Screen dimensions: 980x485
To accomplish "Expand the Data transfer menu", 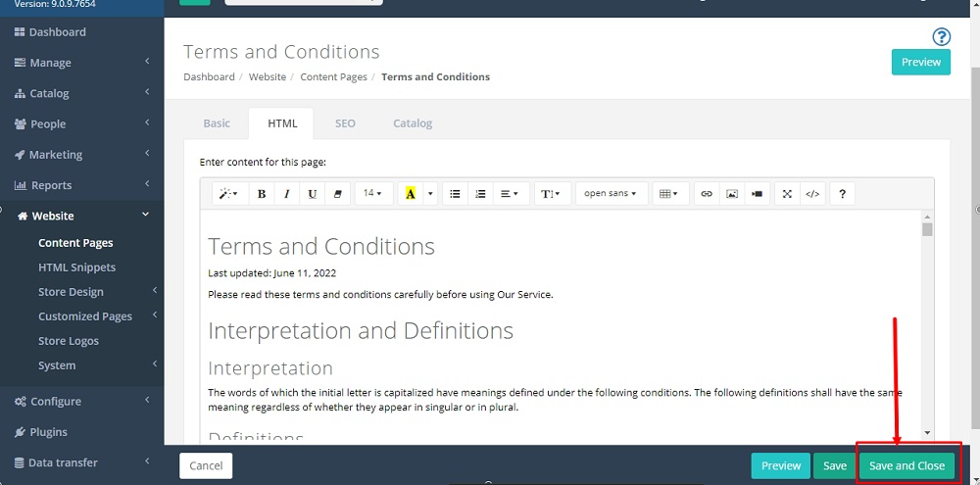I will pos(82,462).
